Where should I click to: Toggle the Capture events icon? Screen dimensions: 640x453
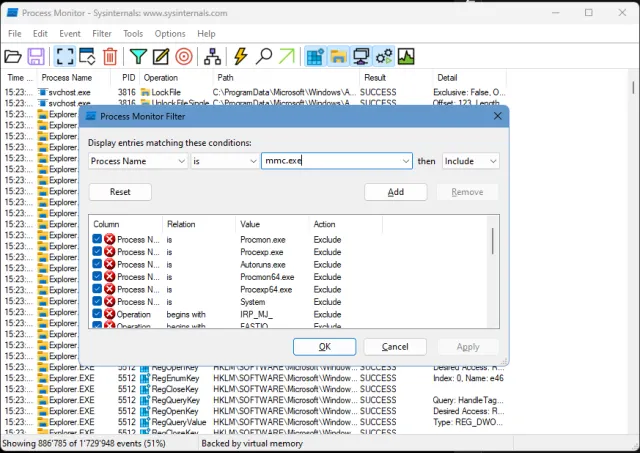[x=64, y=57]
